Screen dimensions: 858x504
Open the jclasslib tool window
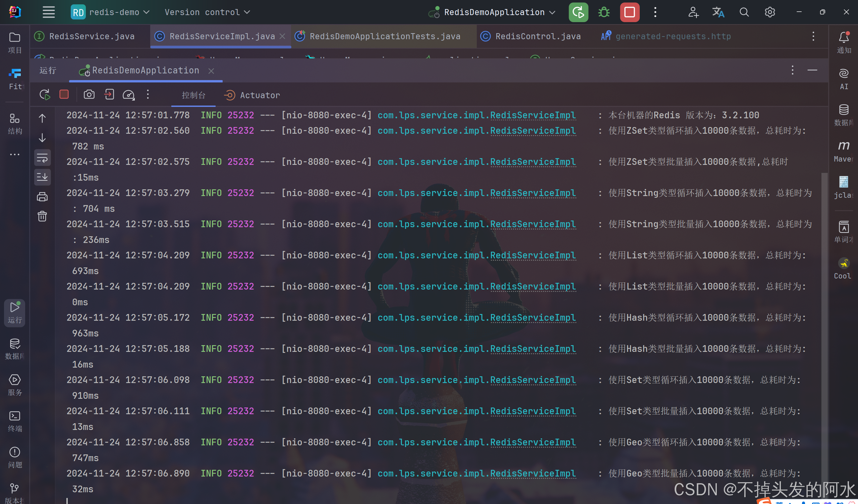pos(844,187)
